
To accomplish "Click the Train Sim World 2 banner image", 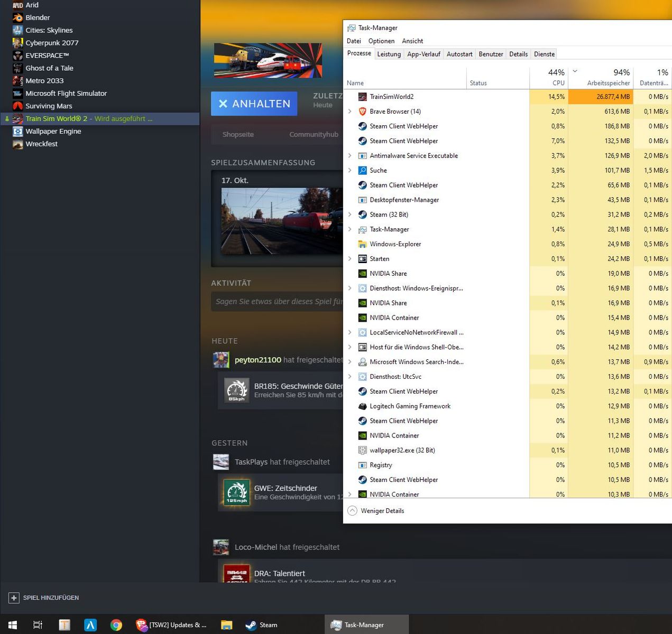I will pos(268,60).
